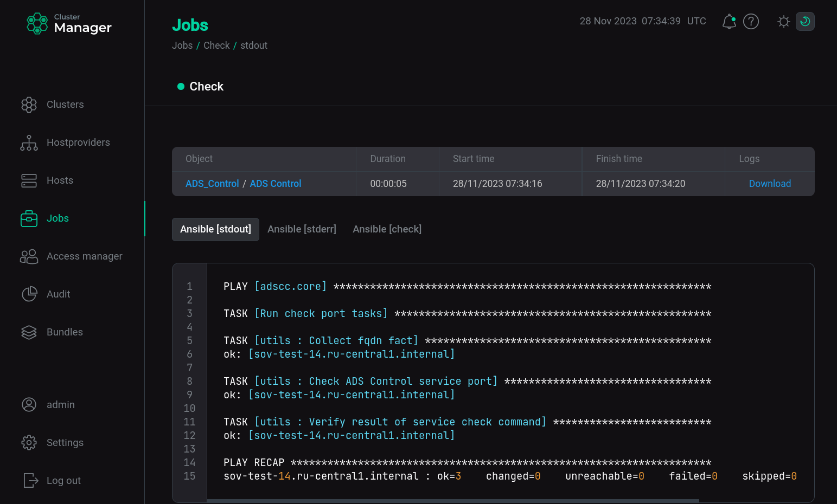Click the Duration value 00:00:05
Screen dimensions: 837x504
pos(388,184)
